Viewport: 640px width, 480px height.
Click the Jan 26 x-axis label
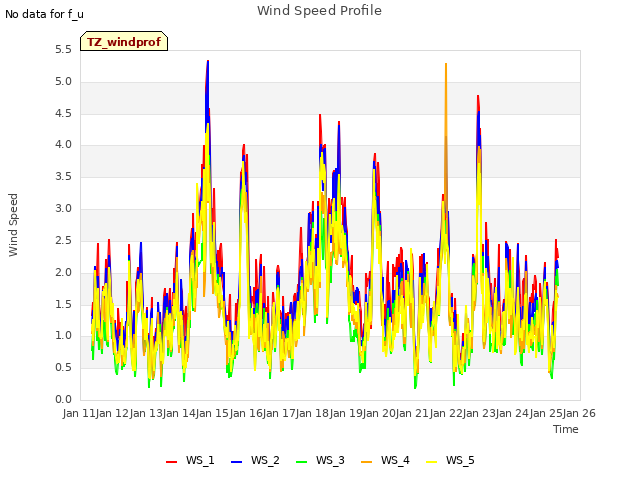(579, 413)
